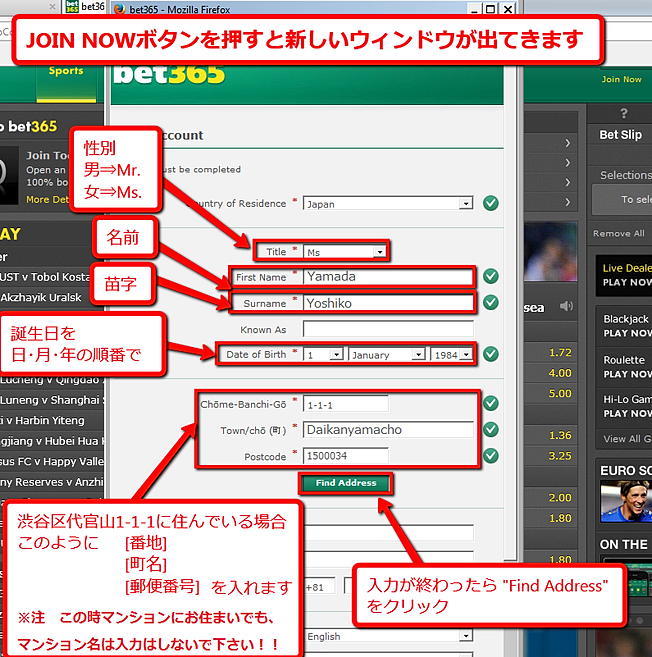Open the Harbin Yiteng match row
This screenshot has width=652, height=657.
tap(52, 420)
